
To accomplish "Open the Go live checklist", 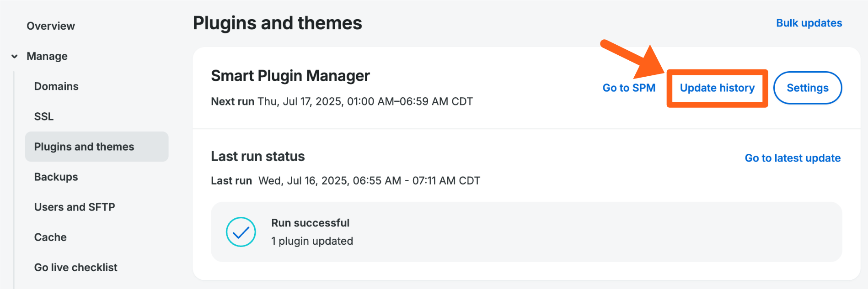I will pyautogui.click(x=76, y=267).
